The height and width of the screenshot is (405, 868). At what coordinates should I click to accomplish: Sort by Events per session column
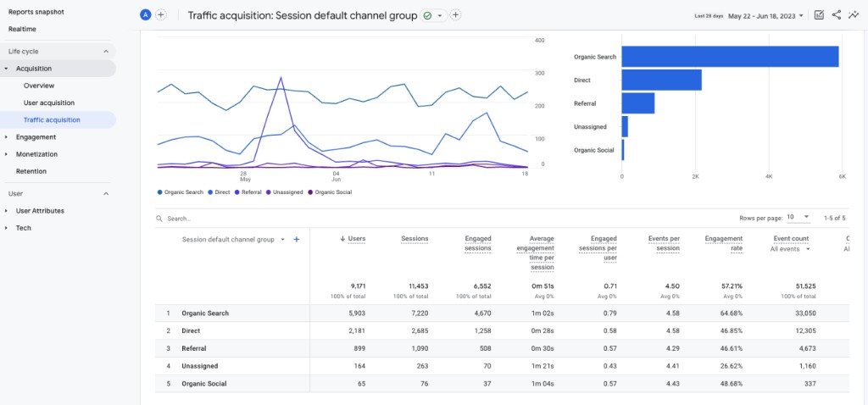pyautogui.click(x=664, y=243)
